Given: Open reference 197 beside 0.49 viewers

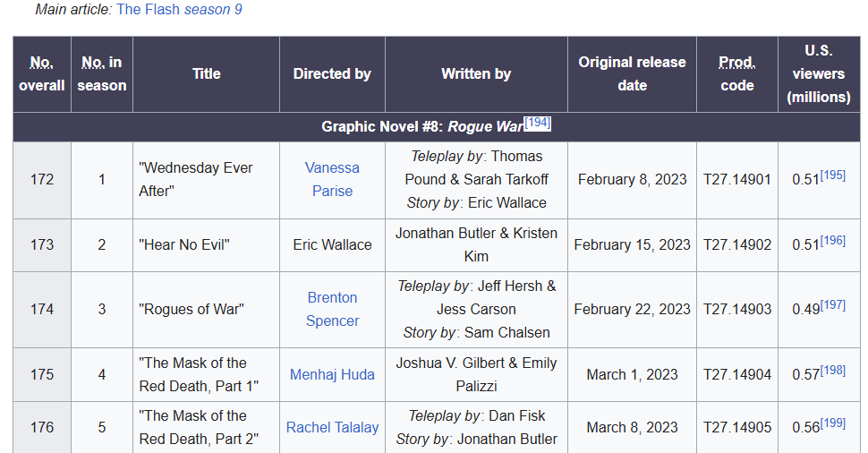Looking at the screenshot, I should point(832,305).
